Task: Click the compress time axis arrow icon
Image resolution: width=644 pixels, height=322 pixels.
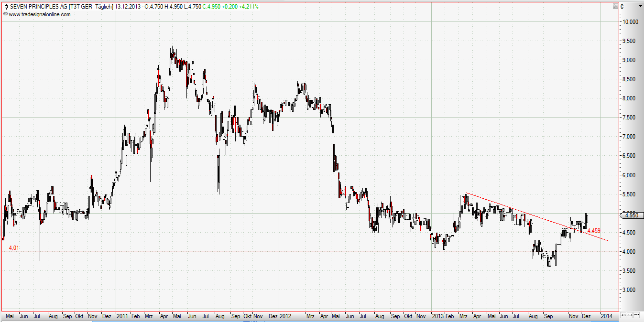Action: pyautogui.click(x=622, y=315)
